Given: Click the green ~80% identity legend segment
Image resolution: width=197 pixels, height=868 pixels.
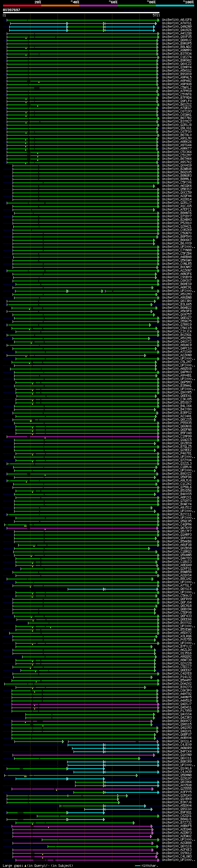Looking at the screenshot, I should click(137, 6).
